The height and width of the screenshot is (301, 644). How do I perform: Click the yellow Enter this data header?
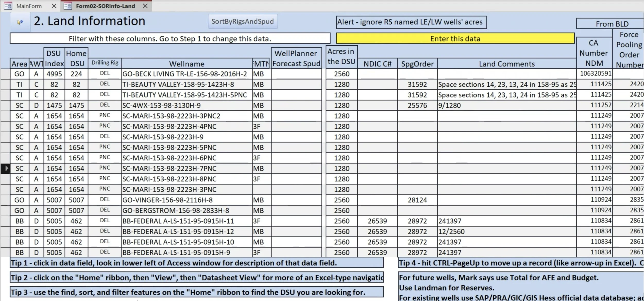tap(455, 39)
